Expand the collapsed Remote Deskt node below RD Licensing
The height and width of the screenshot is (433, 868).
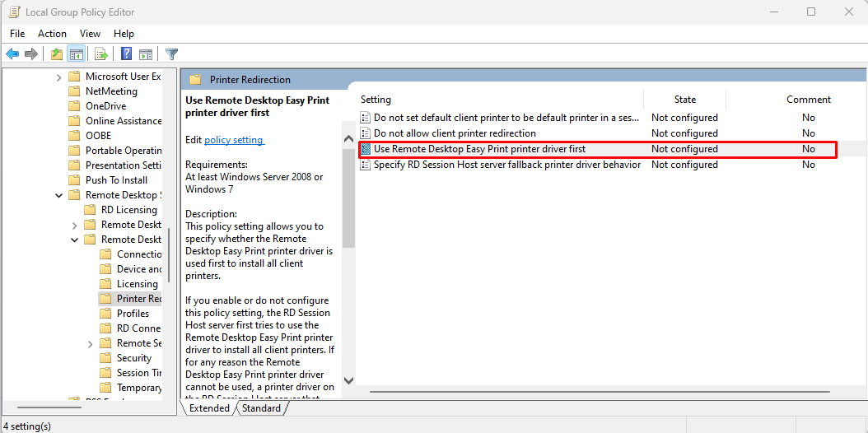click(74, 225)
